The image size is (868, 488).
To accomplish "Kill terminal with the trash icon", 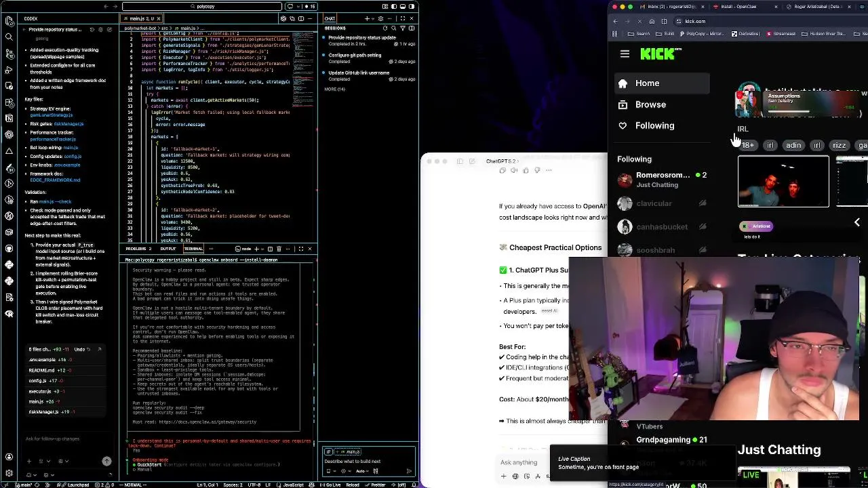I will (x=279, y=249).
